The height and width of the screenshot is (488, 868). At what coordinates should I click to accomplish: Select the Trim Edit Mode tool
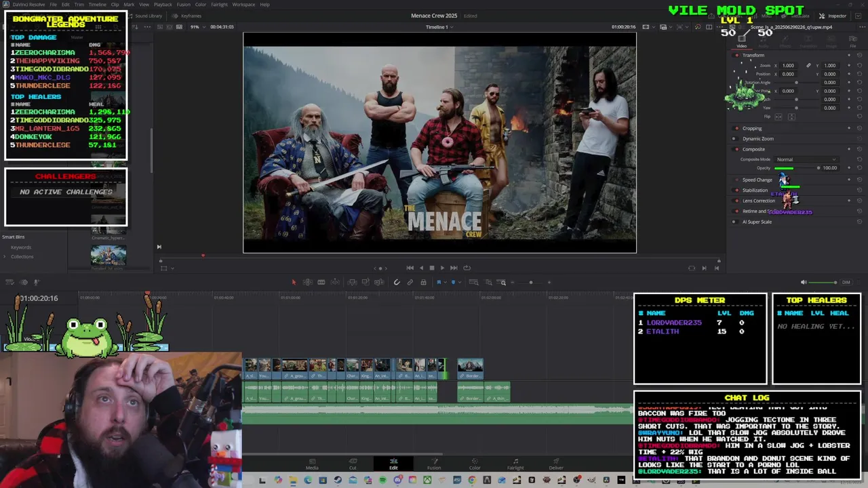[x=308, y=282]
